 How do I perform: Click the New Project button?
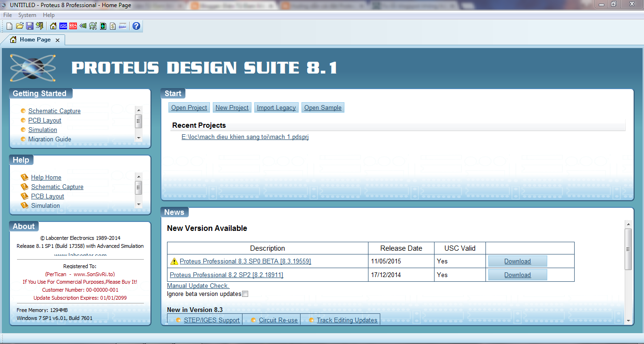coord(232,107)
